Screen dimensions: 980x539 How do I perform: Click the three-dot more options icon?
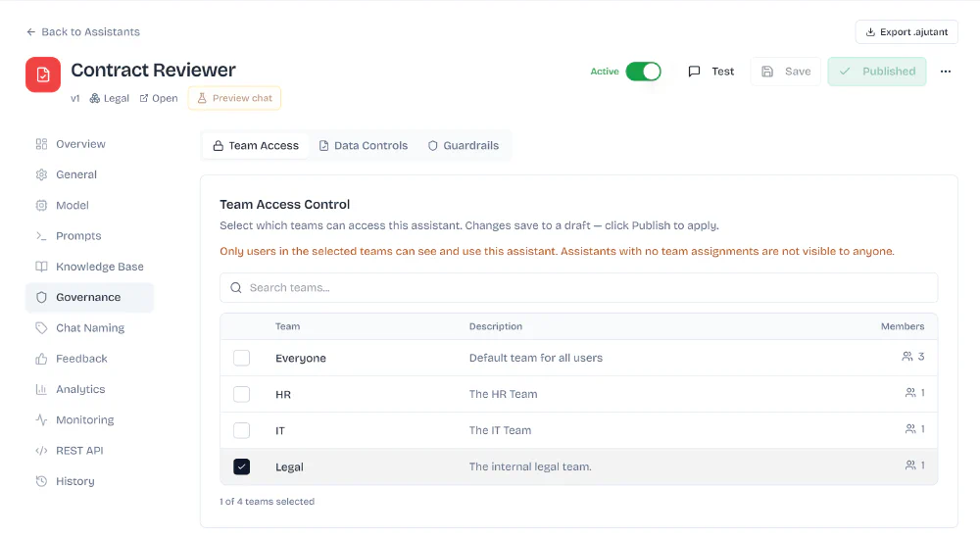[945, 72]
